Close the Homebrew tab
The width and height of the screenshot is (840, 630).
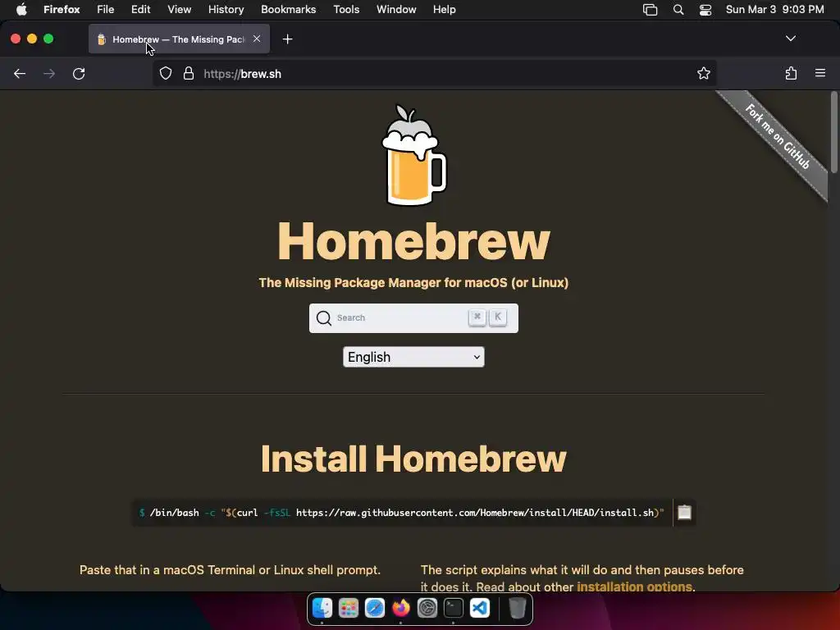point(257,39)
